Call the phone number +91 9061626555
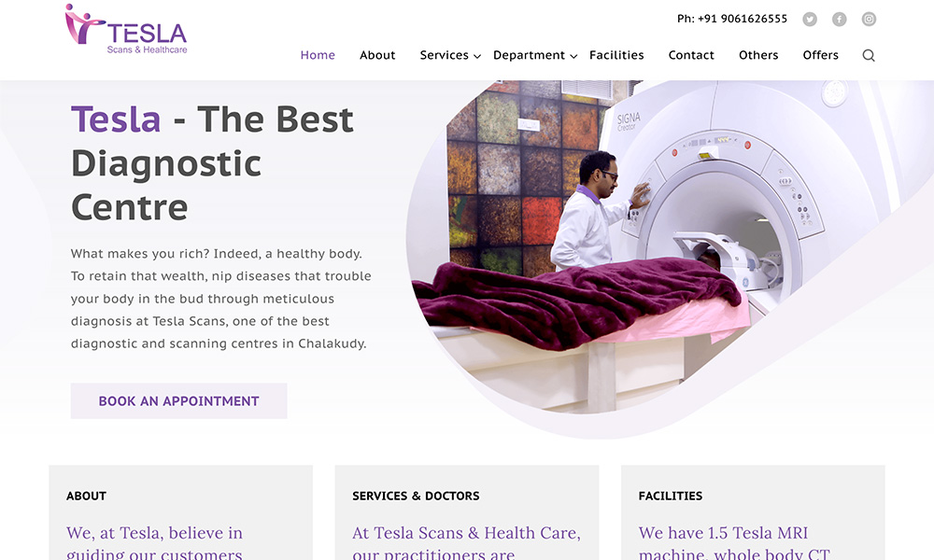 732,19
